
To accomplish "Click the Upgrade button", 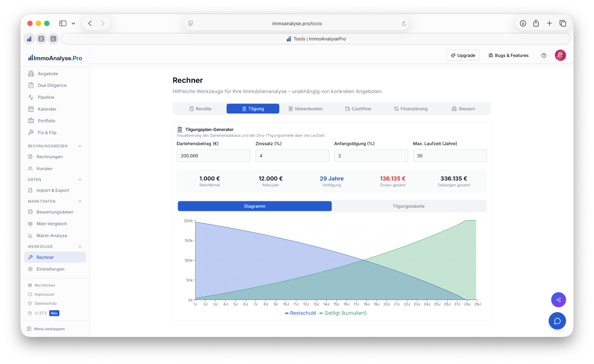I will pyautogui.click(x=463, y=55).
